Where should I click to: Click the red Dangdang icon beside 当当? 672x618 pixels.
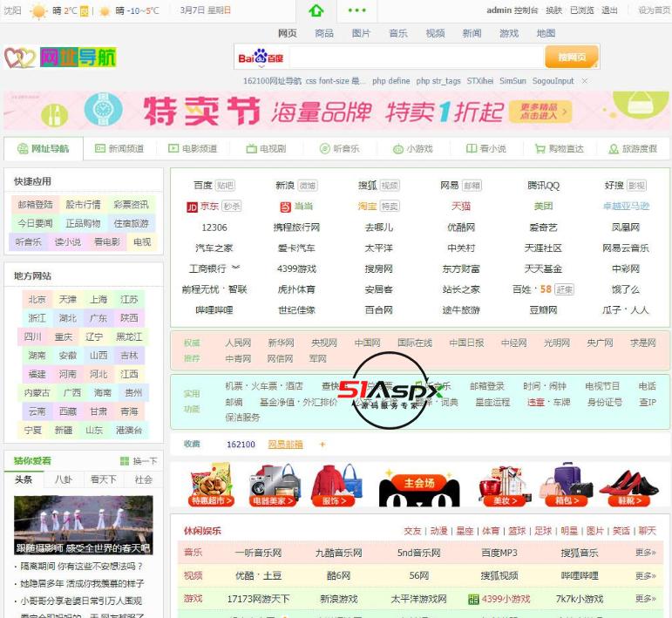point(285,207)
